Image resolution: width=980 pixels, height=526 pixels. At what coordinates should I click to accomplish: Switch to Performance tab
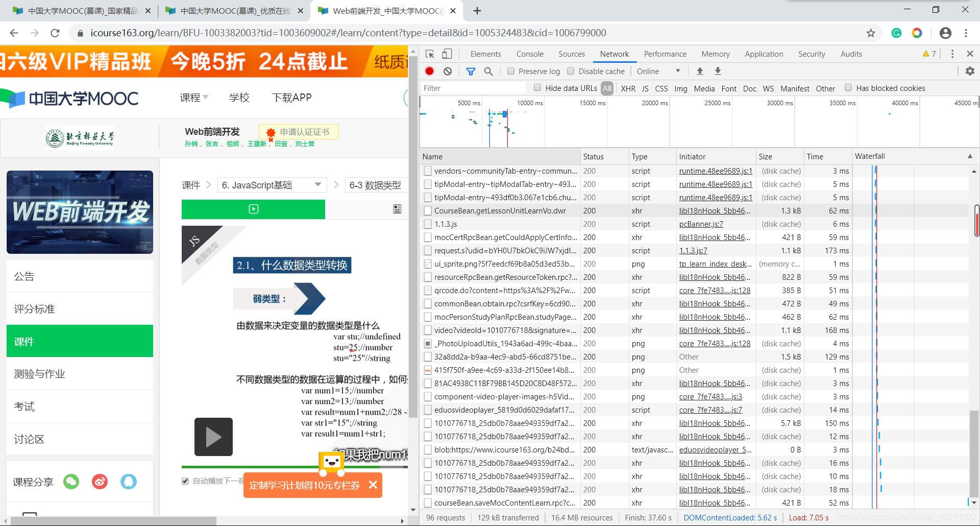[665, 54]
